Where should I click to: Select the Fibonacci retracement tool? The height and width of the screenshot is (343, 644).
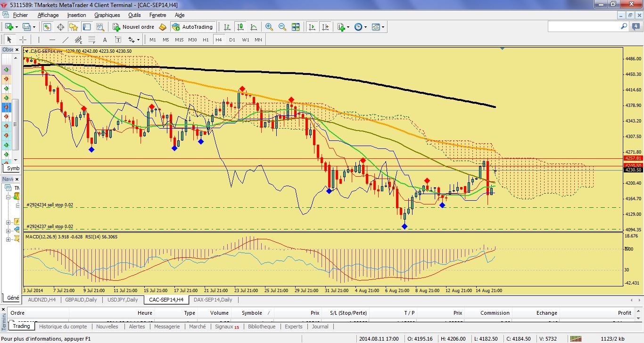(x=91, y=40)
